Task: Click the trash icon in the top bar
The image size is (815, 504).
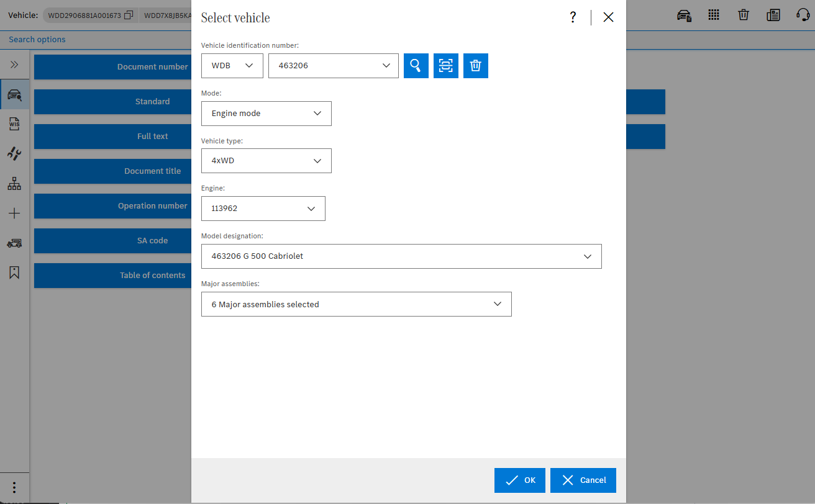Action: pyautogui.click(x=744, y=15)
